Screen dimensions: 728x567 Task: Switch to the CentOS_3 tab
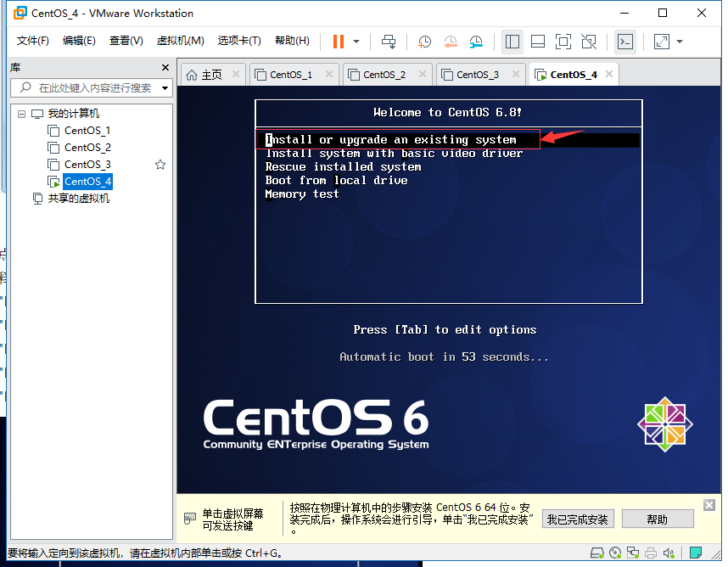click(x=478, y=75)
